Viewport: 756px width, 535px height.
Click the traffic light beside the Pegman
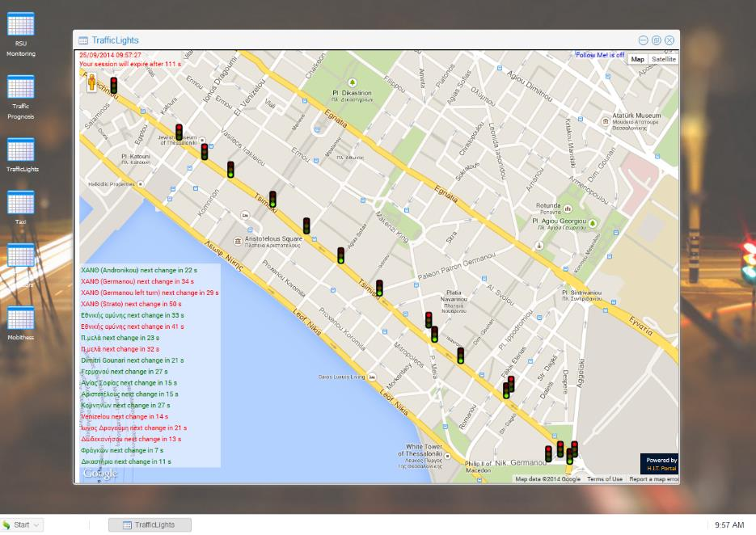point(114,86)
